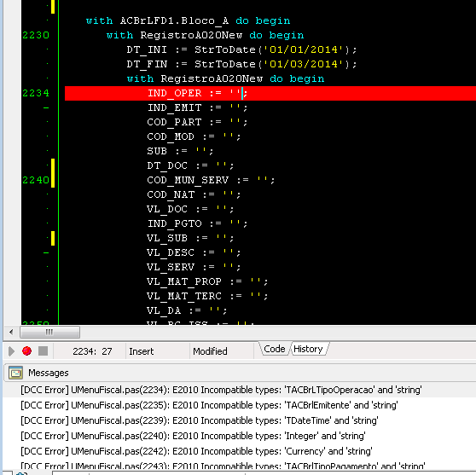Select the TACBrlEmitente incompatible types error
The height and width of the screenshot is (475, 476).
tap(209, 405)
